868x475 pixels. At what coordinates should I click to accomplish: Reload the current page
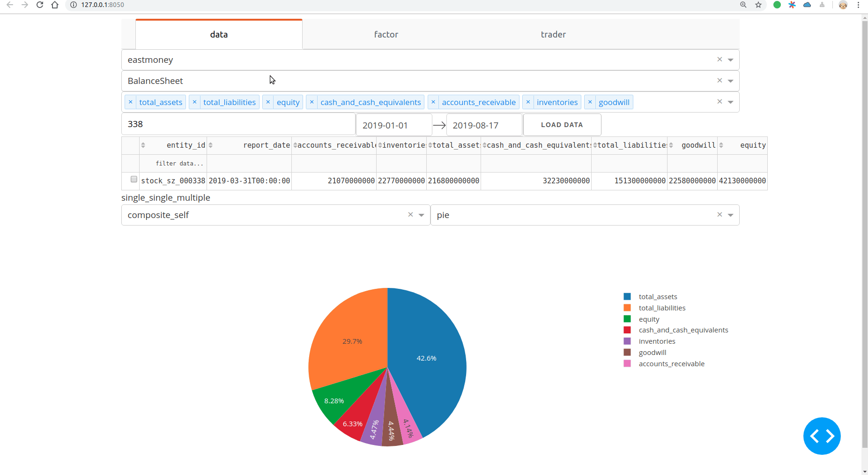tap(40, 5)
